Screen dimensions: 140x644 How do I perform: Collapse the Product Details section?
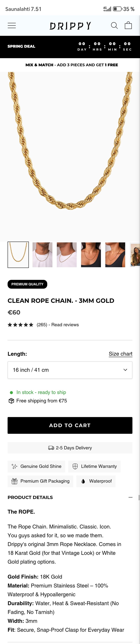coord(130,497)
